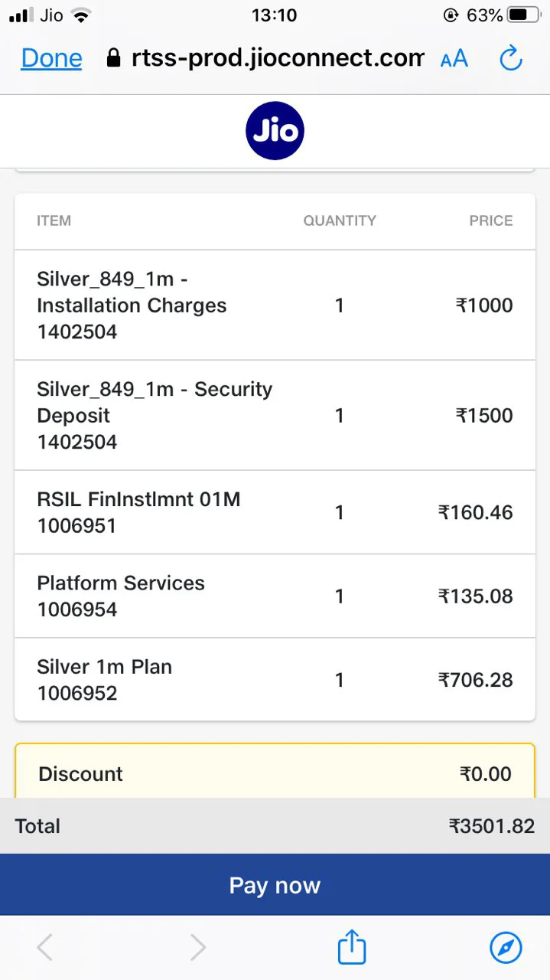The image size is (550, 980).
Task: Go forward with right arrow
Action: [198, 948]
